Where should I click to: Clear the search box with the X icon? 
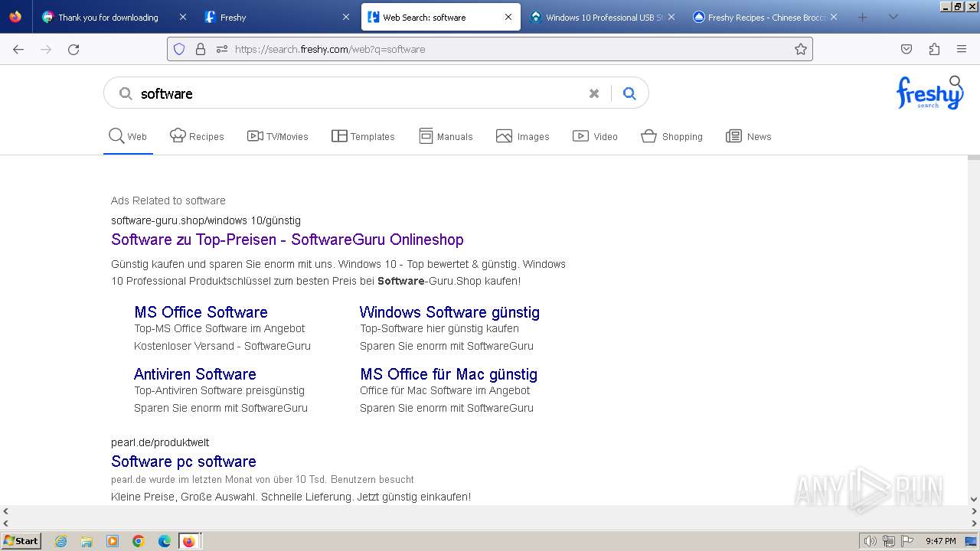tap(594, 93)
